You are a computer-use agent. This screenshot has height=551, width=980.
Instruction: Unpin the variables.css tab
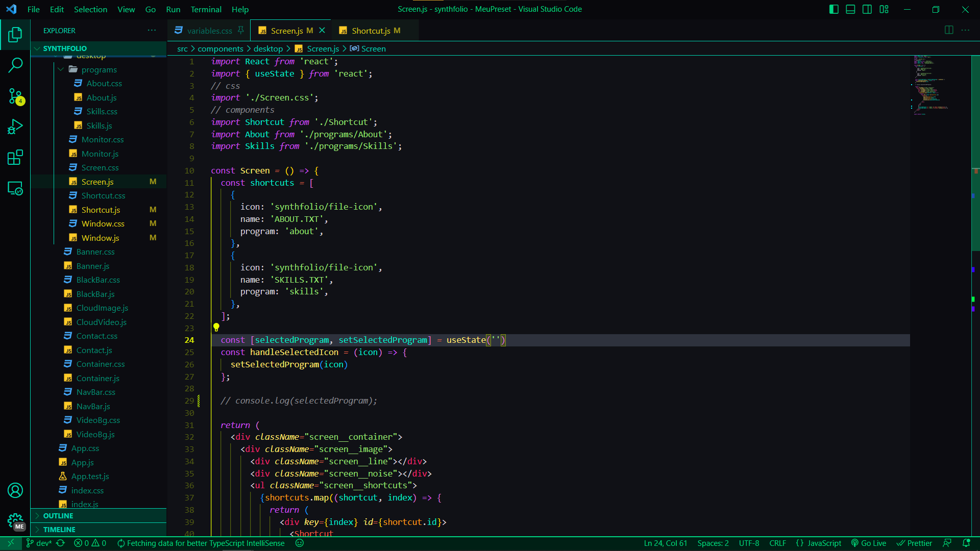(241, 30)
